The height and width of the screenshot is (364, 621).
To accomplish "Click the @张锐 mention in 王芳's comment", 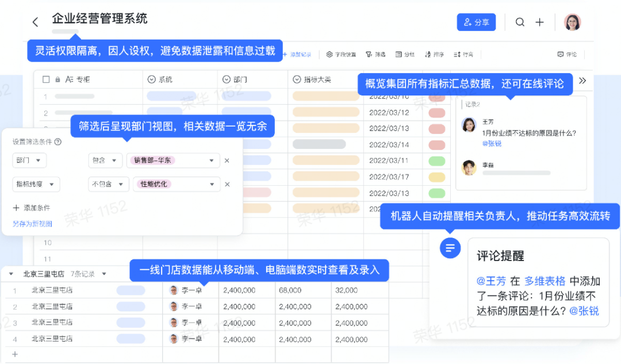I will [x=492, y=143].
